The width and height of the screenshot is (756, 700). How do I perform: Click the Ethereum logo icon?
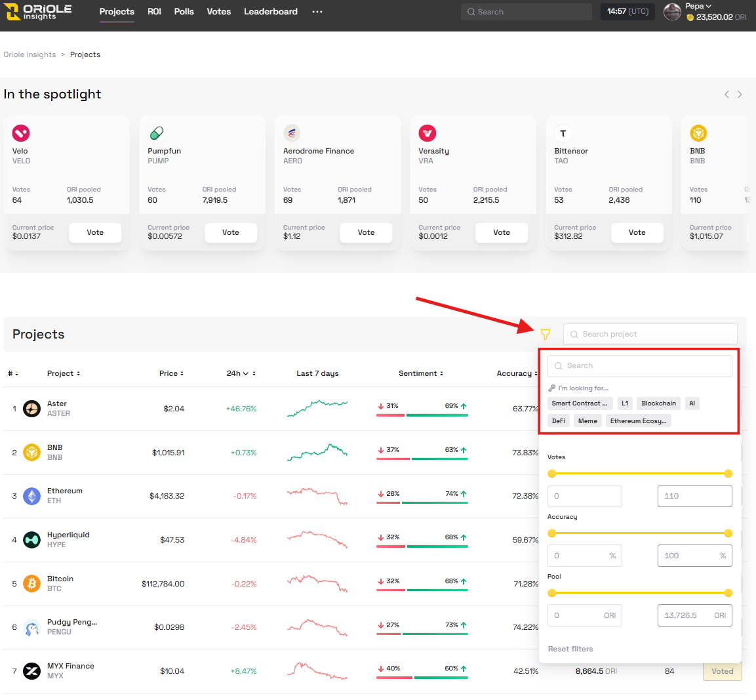(31, 496)
